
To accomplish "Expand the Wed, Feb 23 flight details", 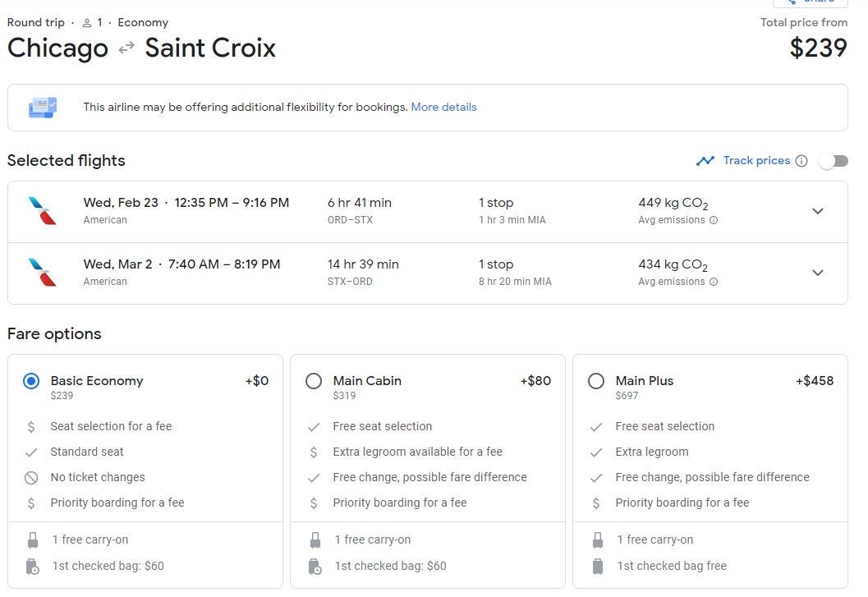I will [x=817, y=211].
